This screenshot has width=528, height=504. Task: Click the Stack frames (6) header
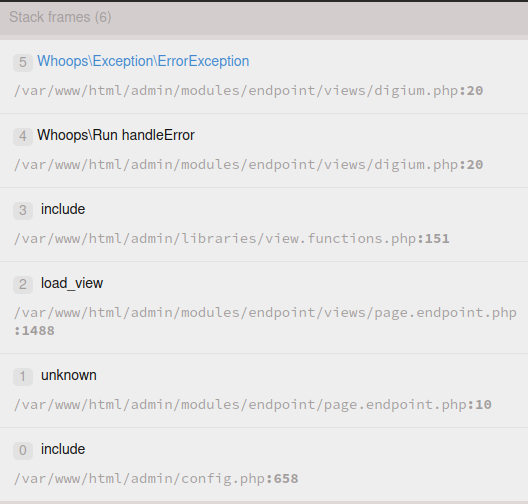coord(264,18)
